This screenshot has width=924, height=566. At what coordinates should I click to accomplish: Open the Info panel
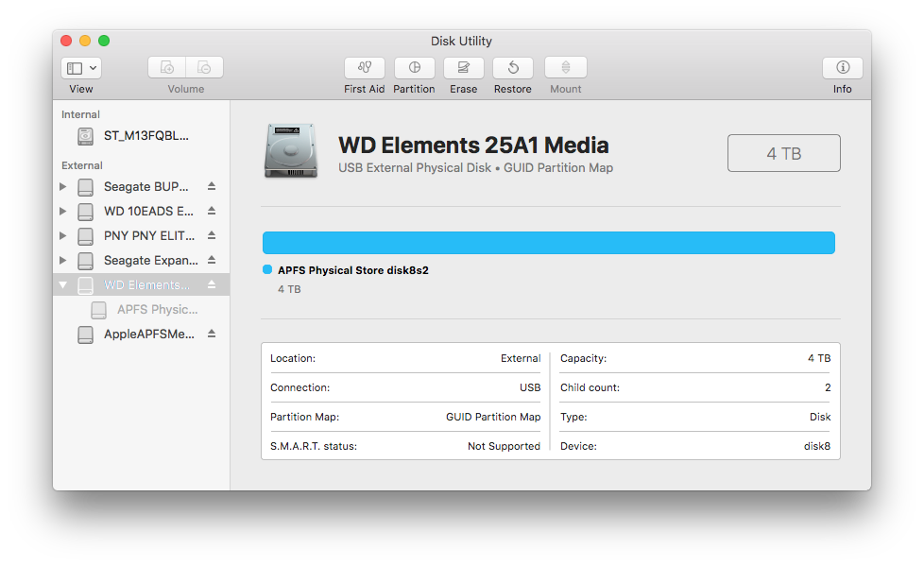point(843,67)
